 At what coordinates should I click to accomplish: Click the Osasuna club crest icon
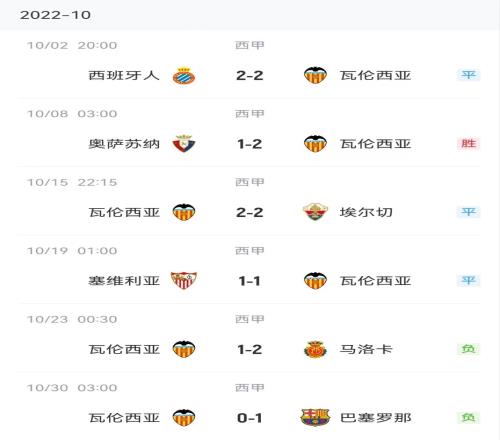click(x=184, y=144)
